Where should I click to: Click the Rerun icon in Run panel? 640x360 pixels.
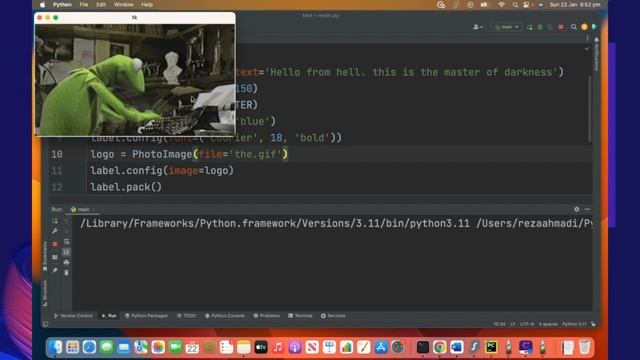pos(55,221)
